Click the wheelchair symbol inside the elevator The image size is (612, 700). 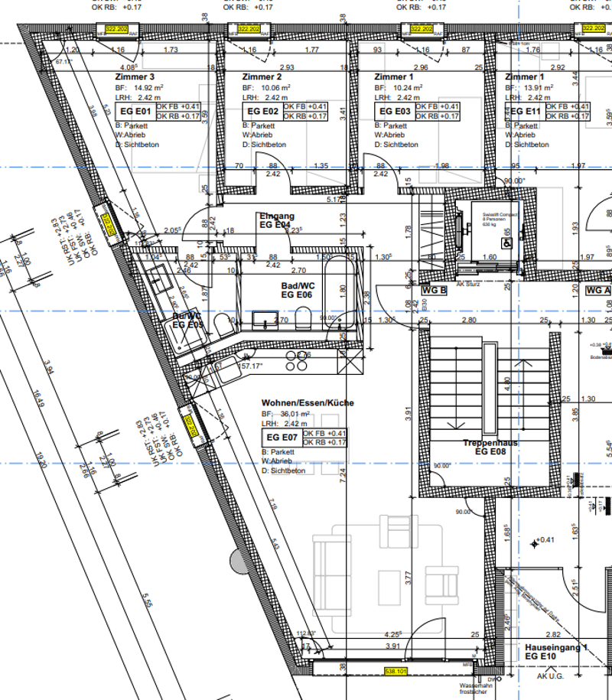(x=507, y=243)
